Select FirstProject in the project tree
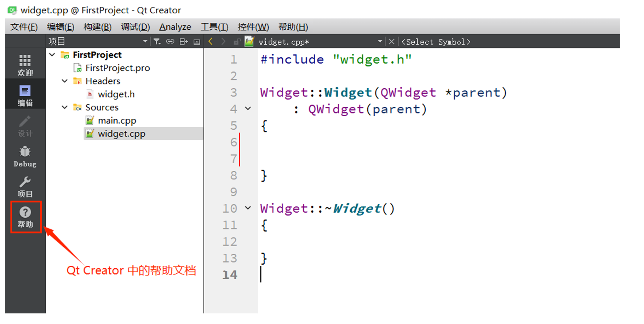Viewport: 644px width, 324px height. click(x=97, y=55)
